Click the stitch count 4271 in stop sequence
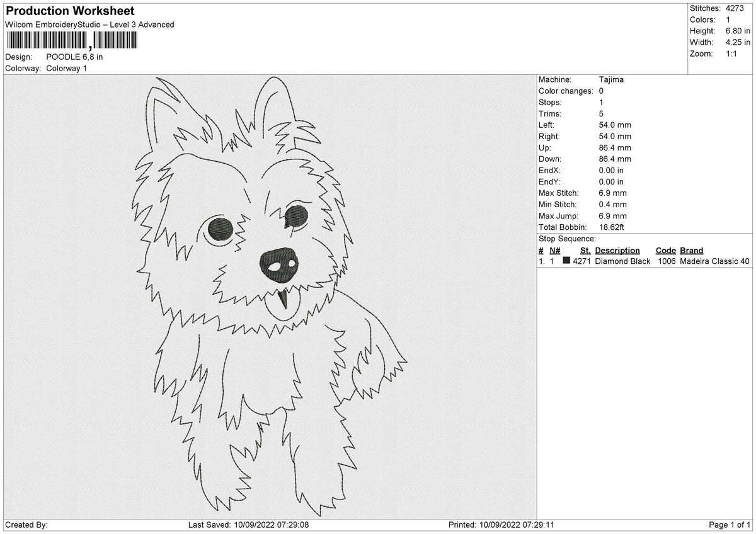Viewport: 756px width, 534px height. click(582, 261)
